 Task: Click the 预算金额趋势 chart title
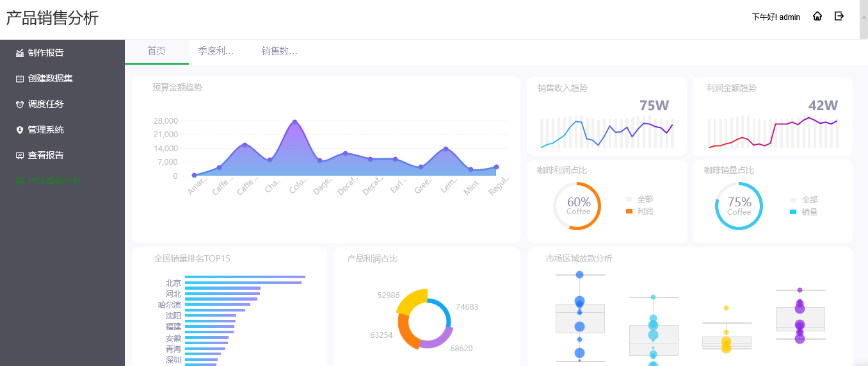tap(177, 87)
